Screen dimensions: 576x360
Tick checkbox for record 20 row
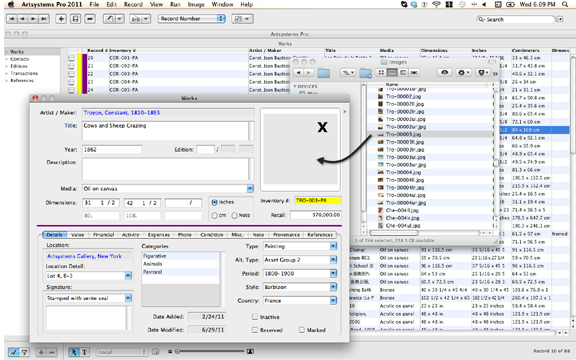point(71,58)
